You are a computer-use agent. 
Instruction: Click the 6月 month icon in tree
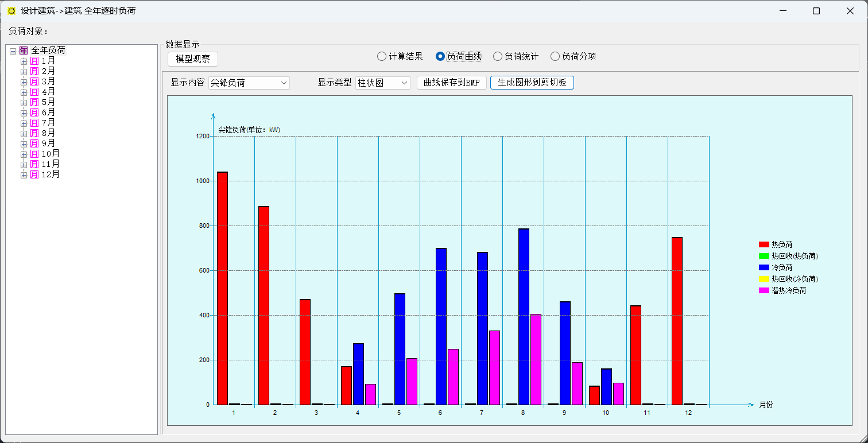point(34,112)
